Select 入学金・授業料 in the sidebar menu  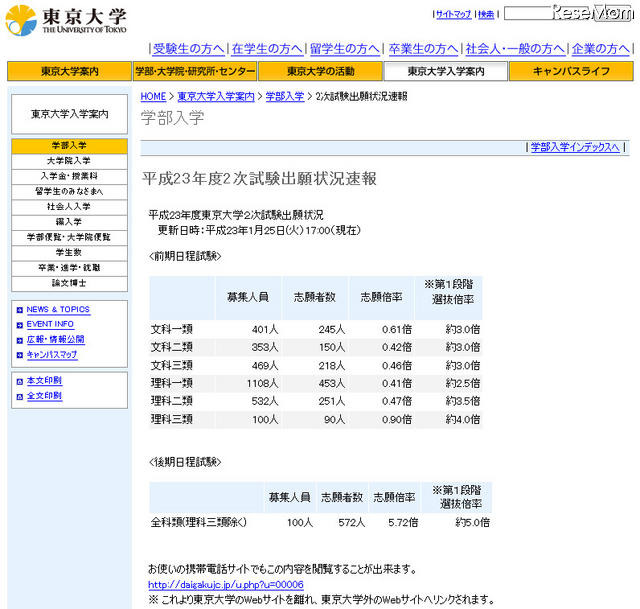pos(69,176)
